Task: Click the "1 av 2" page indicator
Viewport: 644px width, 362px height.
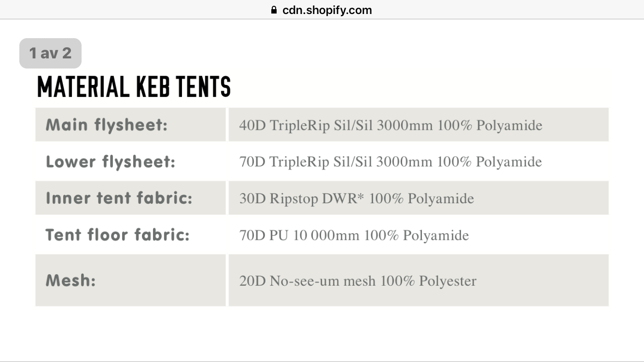Action: coord(50,53)
